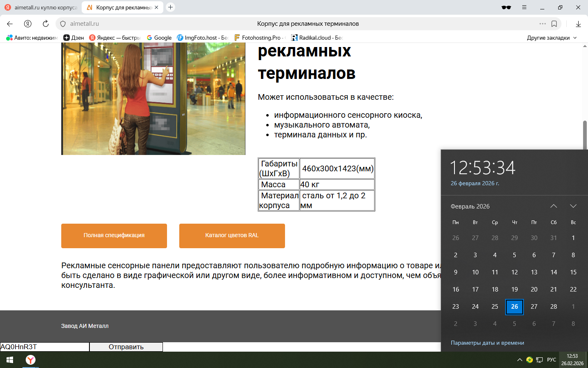
Task: Click the Каталог цветов RAL button
Action: pos(232,236)
